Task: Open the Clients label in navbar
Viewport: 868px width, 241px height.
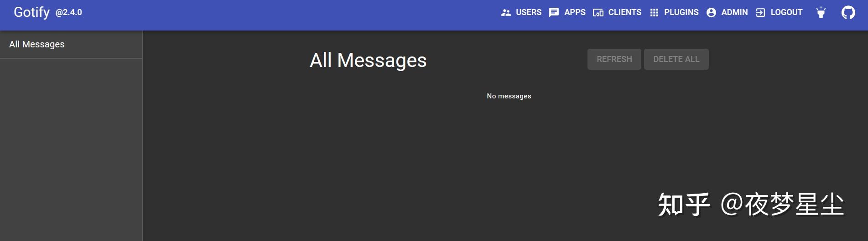Action: 624,12
